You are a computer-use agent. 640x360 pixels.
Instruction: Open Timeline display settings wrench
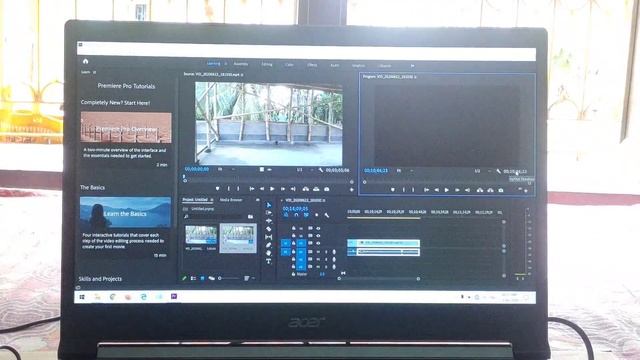click(x=327, y=215)
